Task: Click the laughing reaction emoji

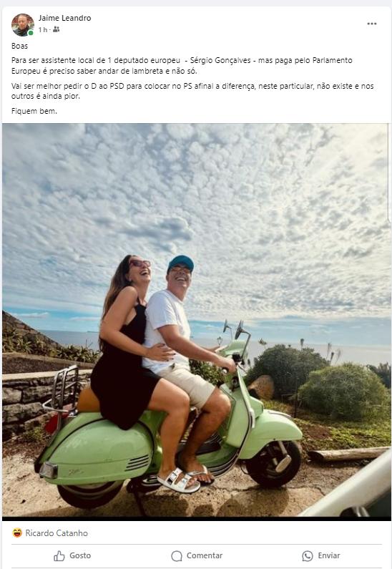Action: click(17, 532)
